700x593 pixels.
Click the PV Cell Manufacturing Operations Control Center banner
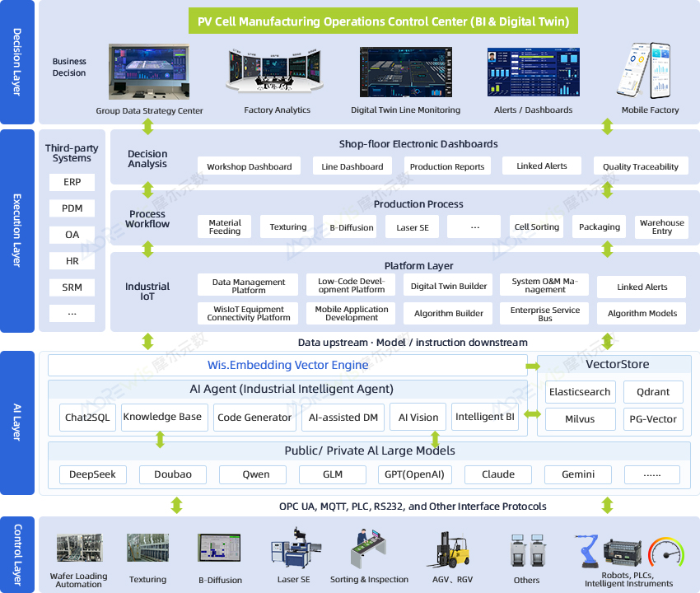click(383, 21)
